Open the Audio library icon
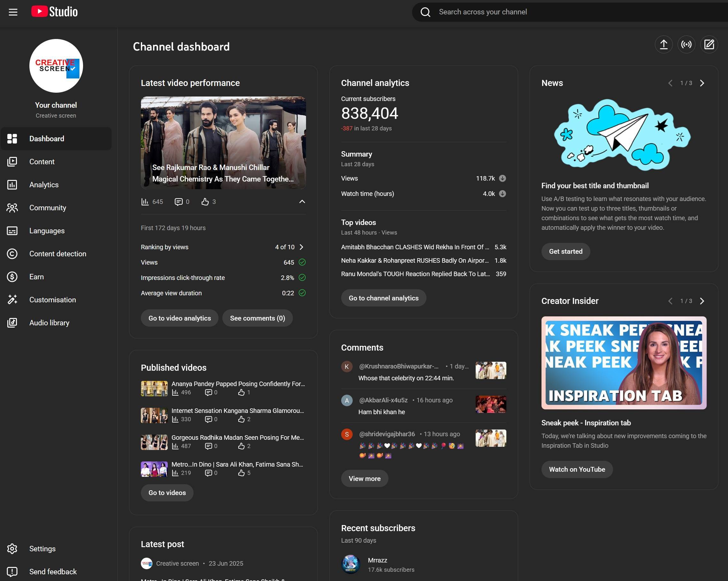 pyautogui.click(x=12, y=322)
